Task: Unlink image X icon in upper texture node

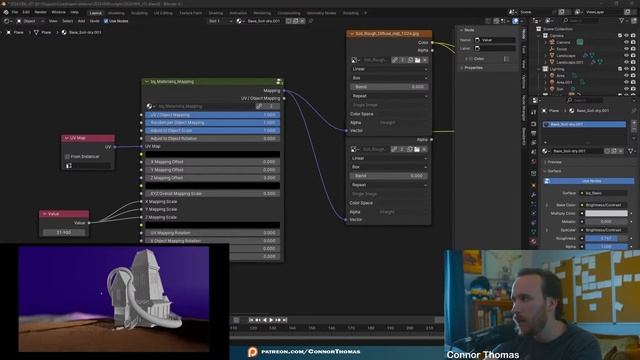Action: [x=425, y=60]
